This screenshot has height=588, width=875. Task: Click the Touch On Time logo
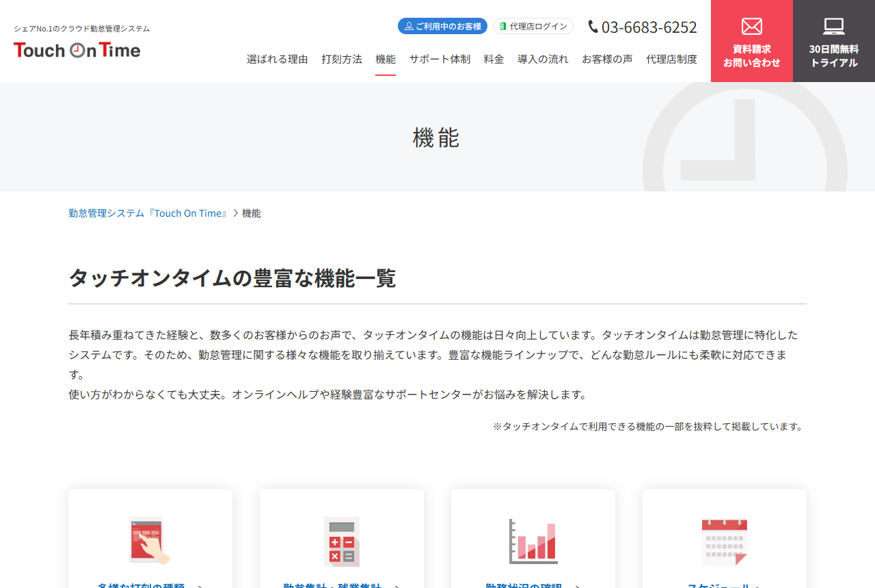77,50
